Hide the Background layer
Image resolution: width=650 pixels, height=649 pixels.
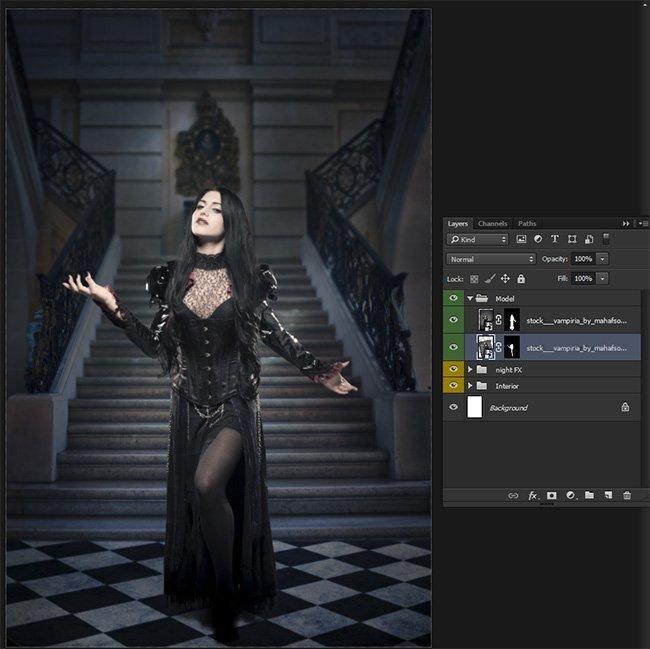click(454, 407)
